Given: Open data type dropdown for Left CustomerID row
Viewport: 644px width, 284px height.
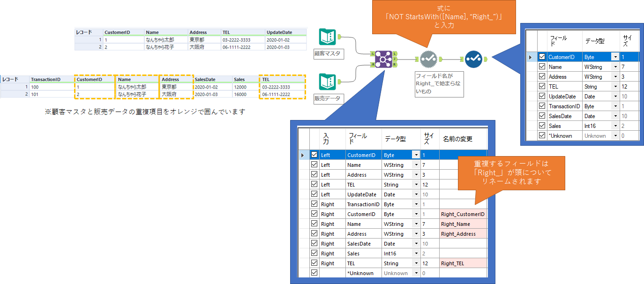Looking at the screenshot, I should pos(415,155).
